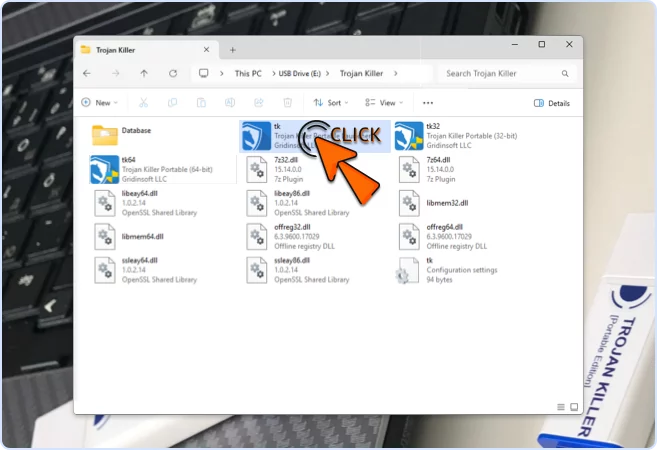Go forward with the forward arrow
This screenshot has width=657, height=450.
tap(116, 73)
